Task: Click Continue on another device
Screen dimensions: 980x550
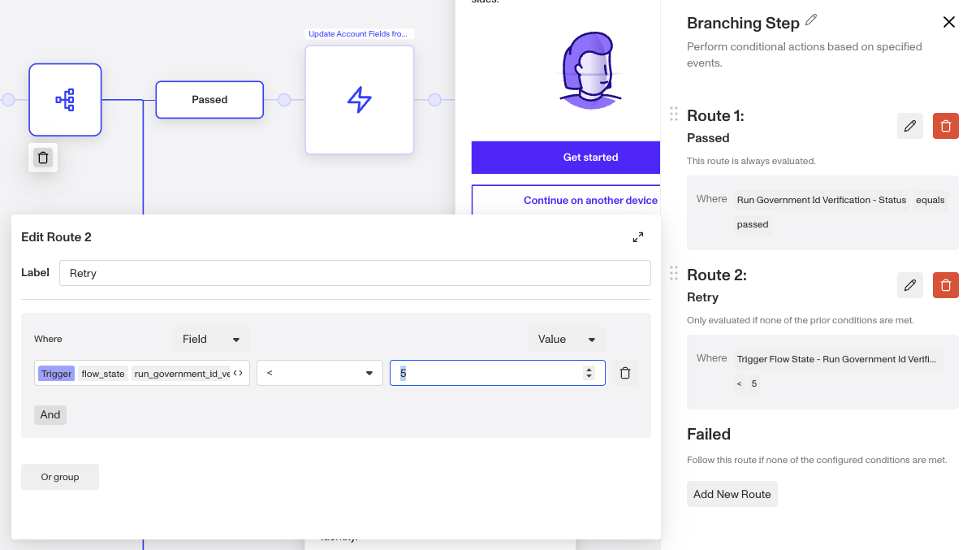Action: [566, 201]
